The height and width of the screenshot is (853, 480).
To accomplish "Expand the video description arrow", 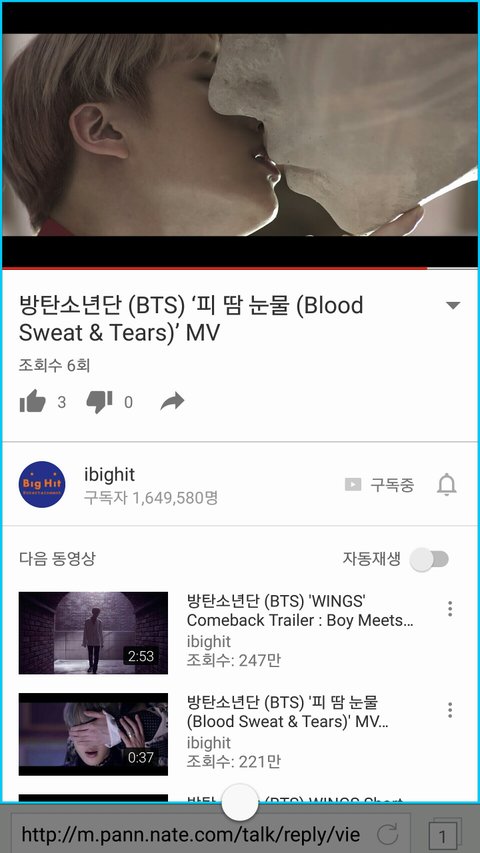I will click(453, 305).
